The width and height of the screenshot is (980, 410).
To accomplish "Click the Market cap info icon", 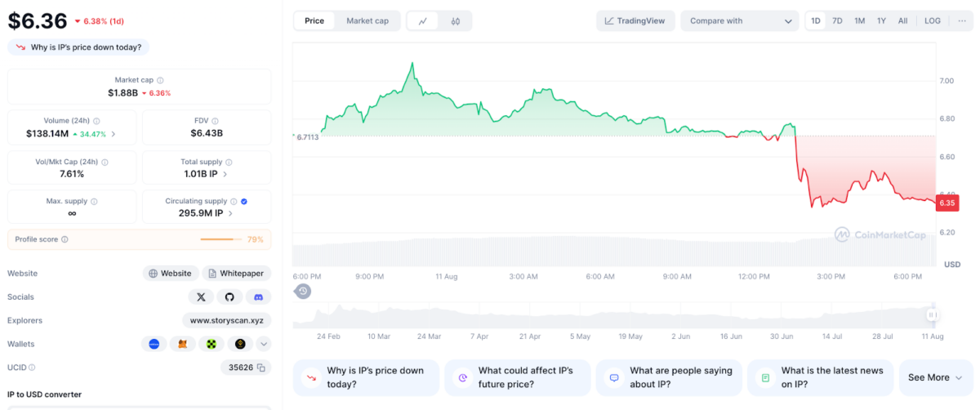I will 160,80.
